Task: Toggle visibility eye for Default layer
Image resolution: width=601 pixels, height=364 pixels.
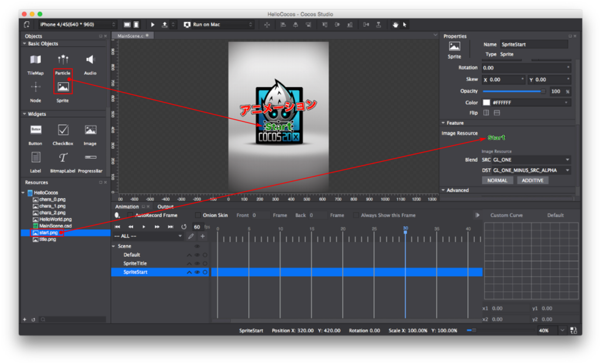Action: (197, 255)
